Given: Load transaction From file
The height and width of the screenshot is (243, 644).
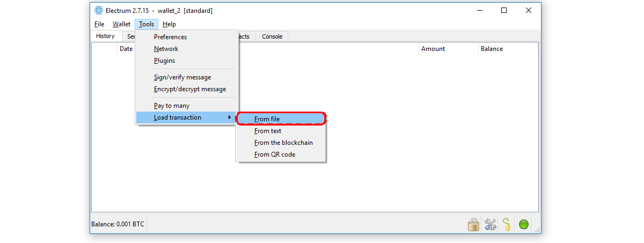Looking at the screenshot, I should (281, 119).
